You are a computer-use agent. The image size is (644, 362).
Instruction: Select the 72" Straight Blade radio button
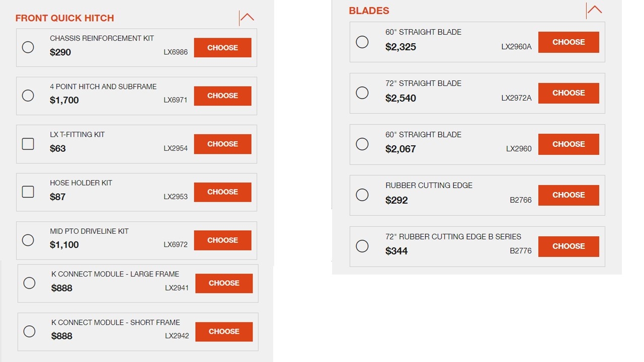click(362, 93)
